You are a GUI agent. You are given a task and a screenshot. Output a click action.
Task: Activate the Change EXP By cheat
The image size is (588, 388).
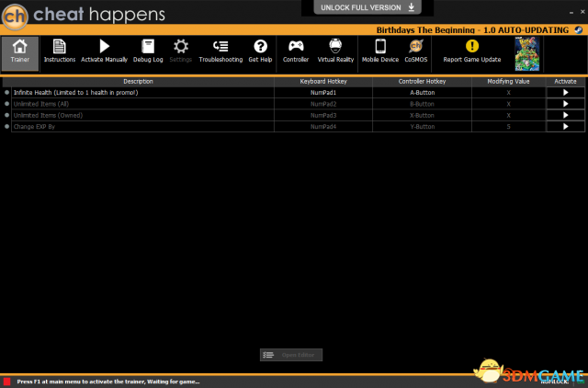pyautogui.click(x=564, y=126)
